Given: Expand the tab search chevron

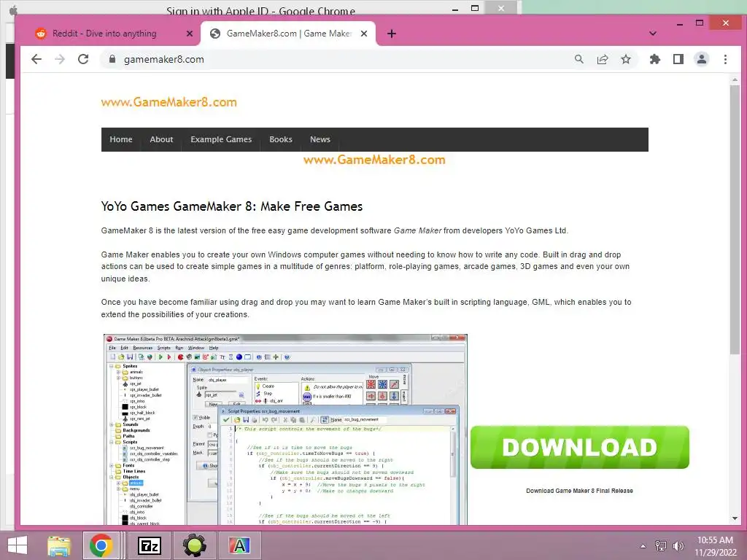Looking at the screenshot, I should (x=653, y=34).
